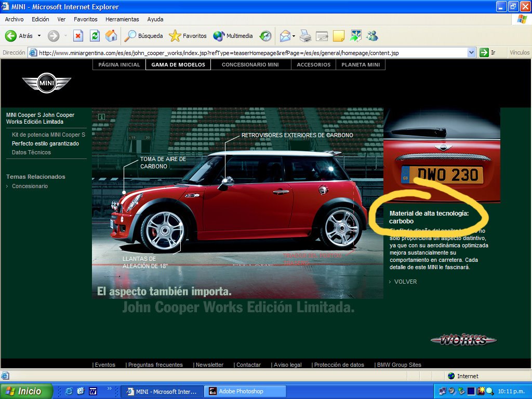Switch to Adobe Photoshop taskbar button
Viewport: 532px width, 399px height.
tap(245, 391)
